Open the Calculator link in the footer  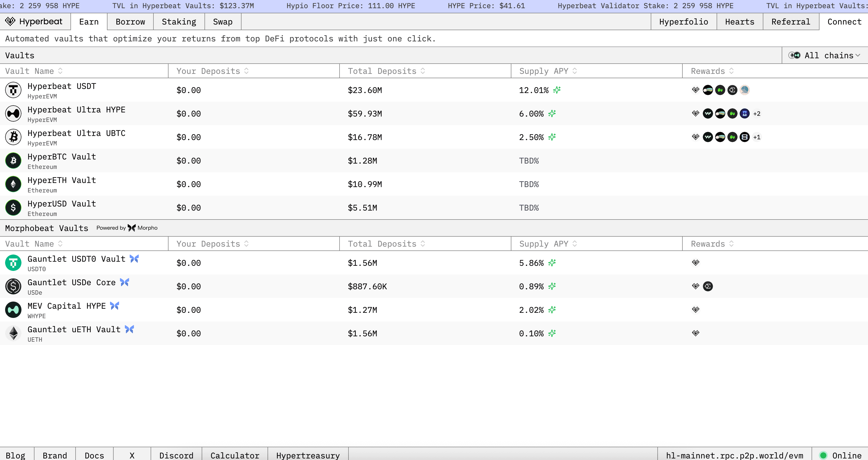click(x=235, y=455)
